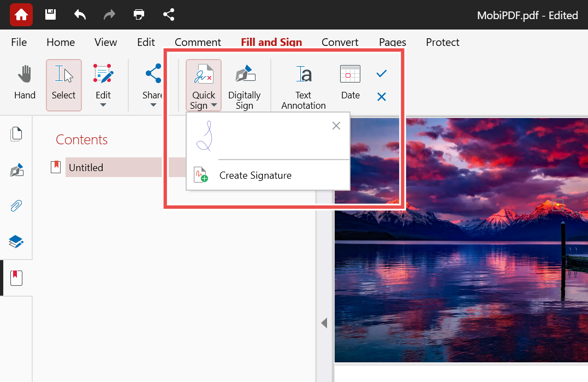588x382 pixels.
Task: Click the red Home icon button
Action: pos(21,15)
